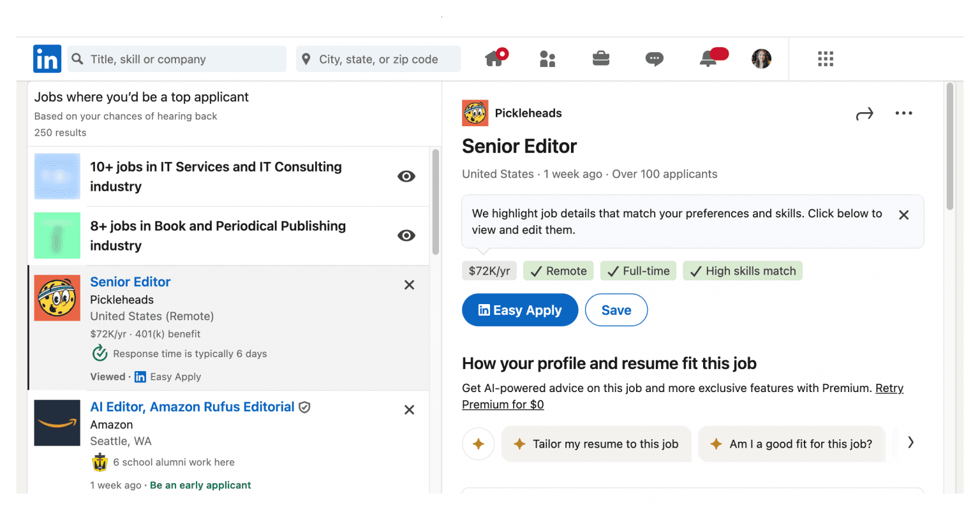
Task: Open your profile photo menu
Action: click(x=761, y=59)
